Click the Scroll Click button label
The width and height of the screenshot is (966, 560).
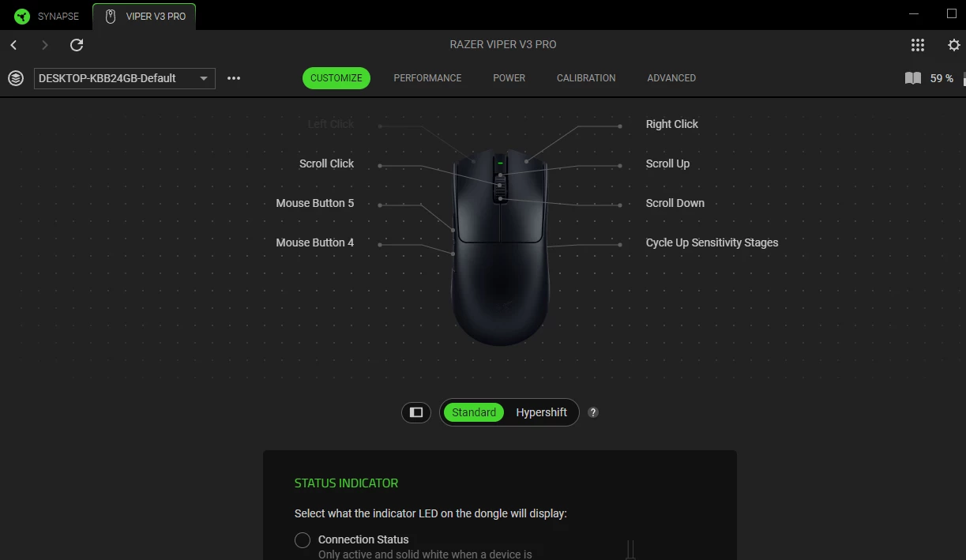327,163
